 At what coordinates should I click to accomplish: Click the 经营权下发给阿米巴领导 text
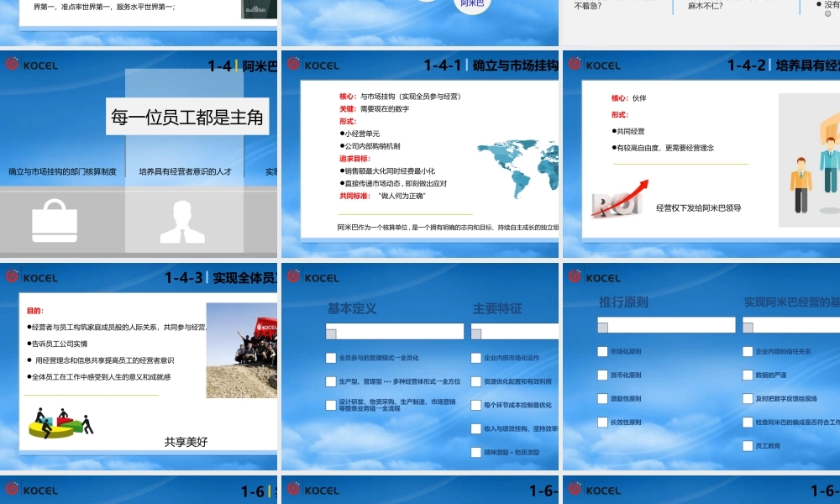pyautogui.click(x=699, y=207)
